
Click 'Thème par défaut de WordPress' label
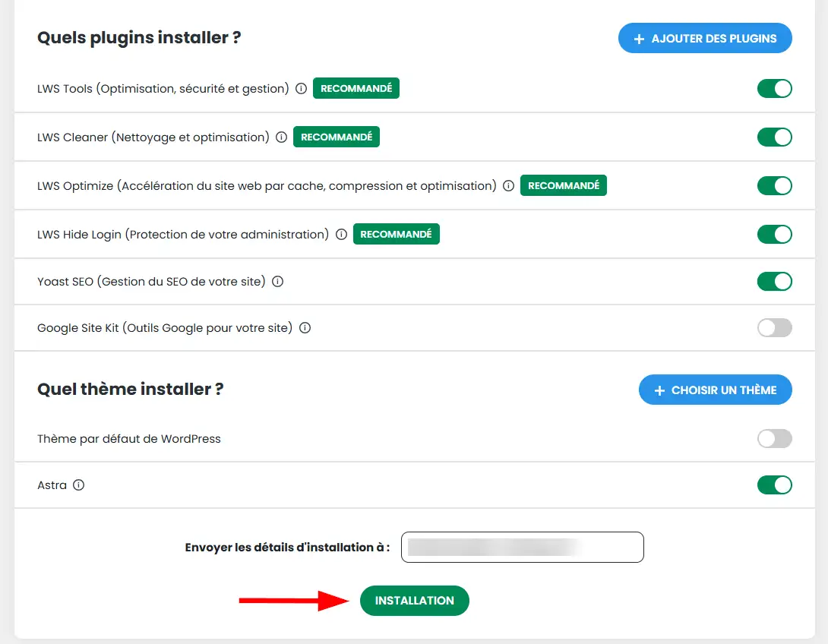point(129,439)
